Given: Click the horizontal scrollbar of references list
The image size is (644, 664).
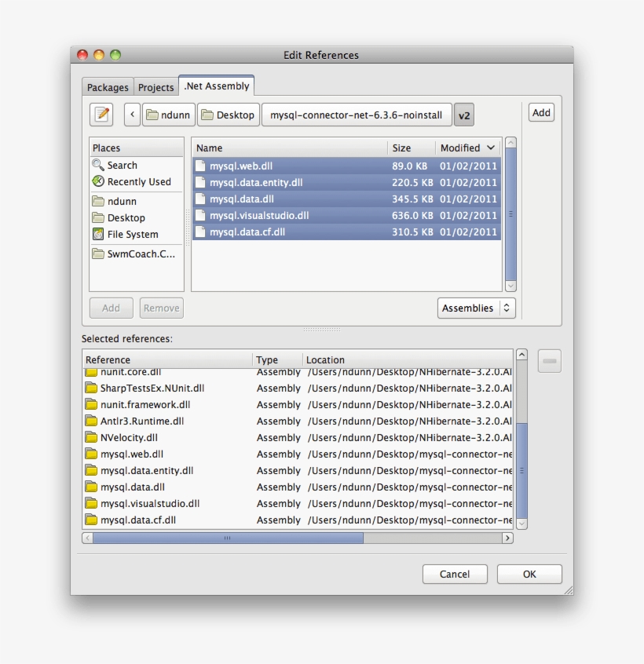Looking at the screenshot, I should (228, 538).
